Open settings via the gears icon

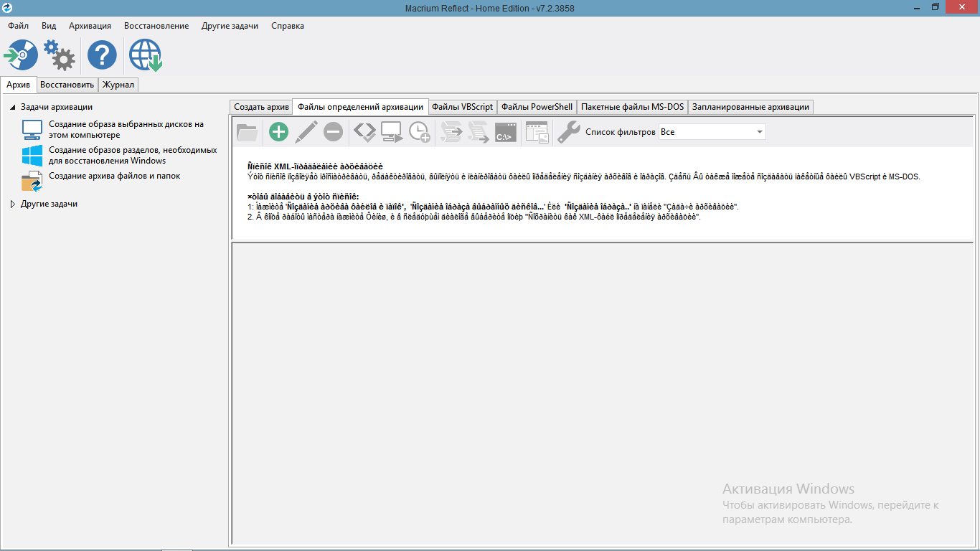(x=60, y=55)
